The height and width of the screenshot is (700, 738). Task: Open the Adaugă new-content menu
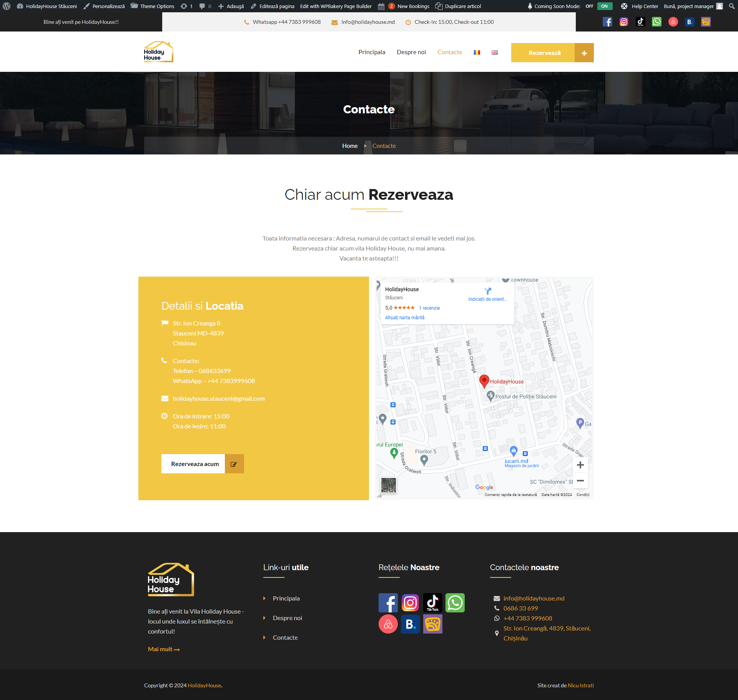231,6
